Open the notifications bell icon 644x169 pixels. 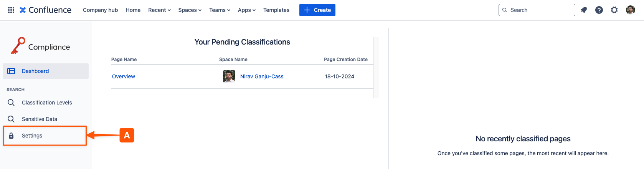[584, 10]
